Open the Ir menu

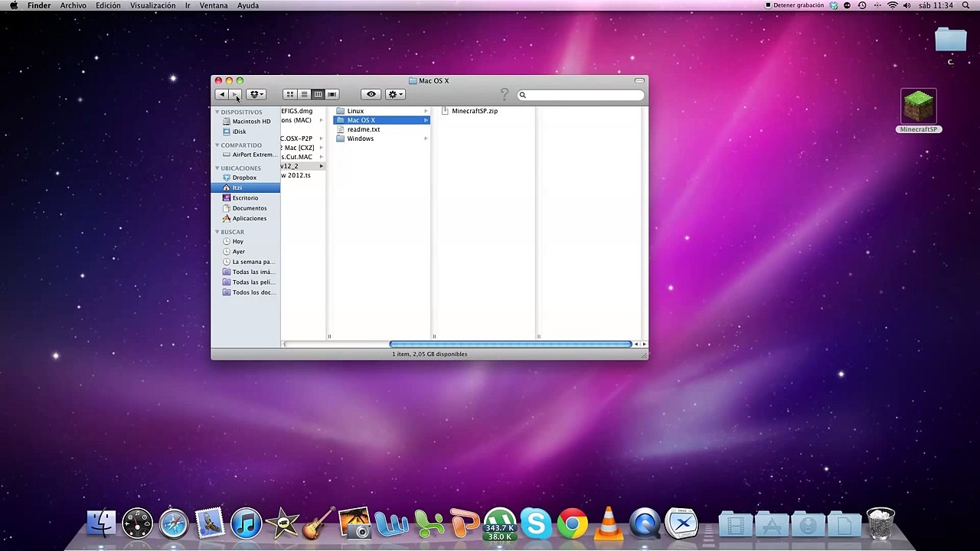point(188,5)
